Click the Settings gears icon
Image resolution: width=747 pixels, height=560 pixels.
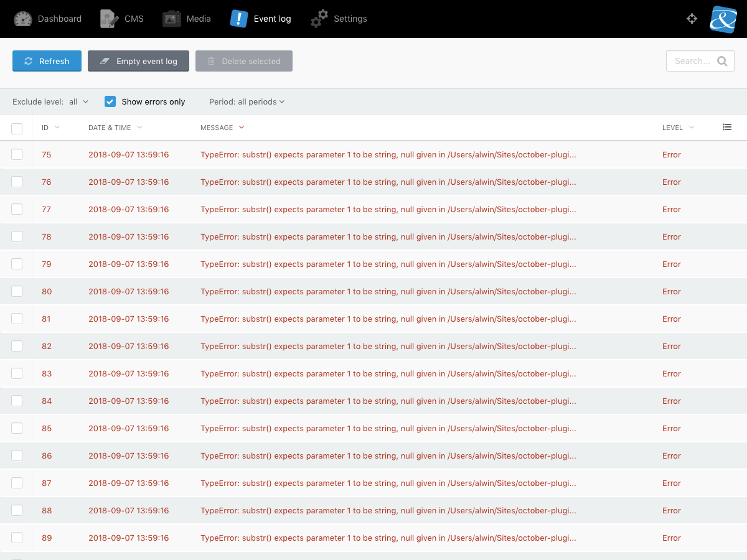click(319, 19)
